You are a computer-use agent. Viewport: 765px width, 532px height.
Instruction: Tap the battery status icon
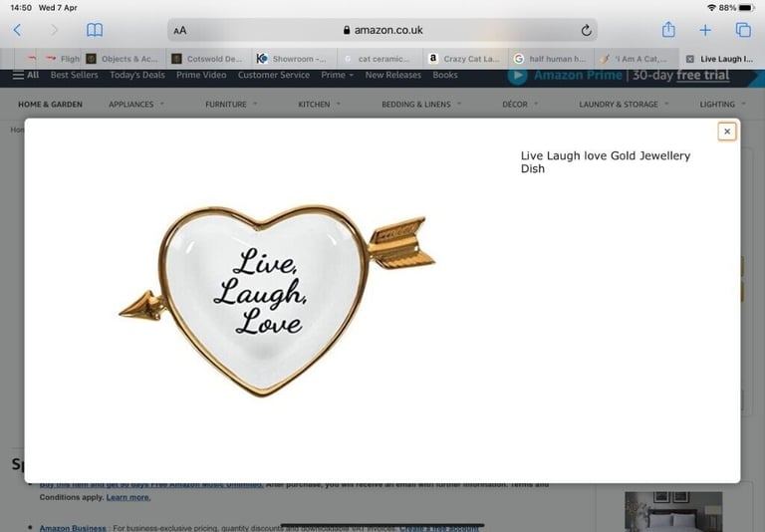click(x=746, y=8)
